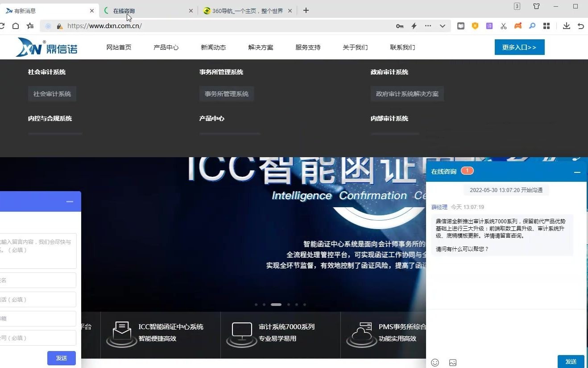Open a new browser tab with plus

pos(306,10)
